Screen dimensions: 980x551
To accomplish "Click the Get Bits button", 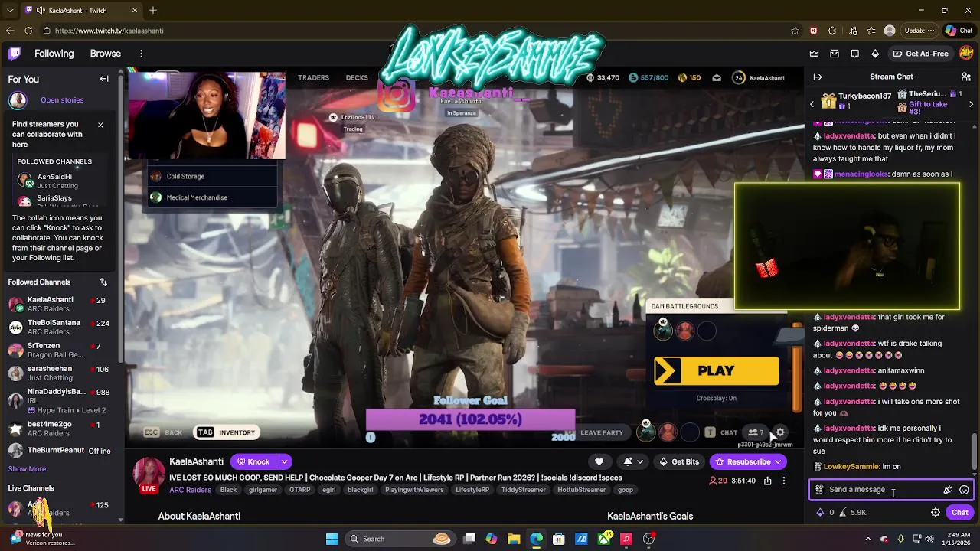I will coord(678,462).
